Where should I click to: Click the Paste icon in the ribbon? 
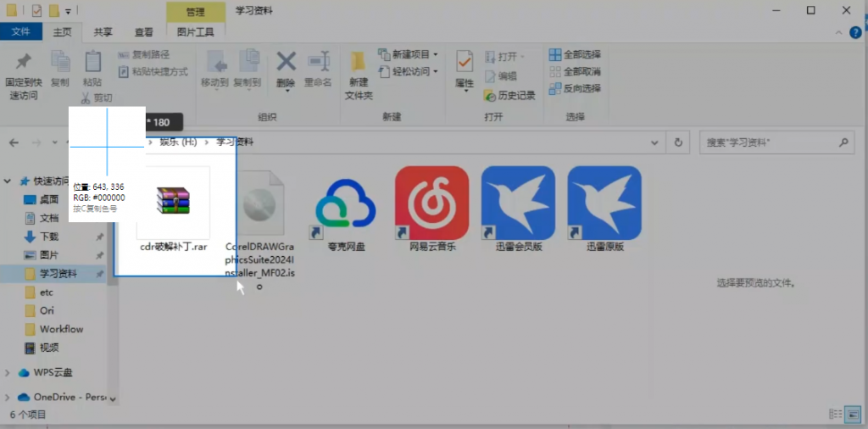pos(92,62)
